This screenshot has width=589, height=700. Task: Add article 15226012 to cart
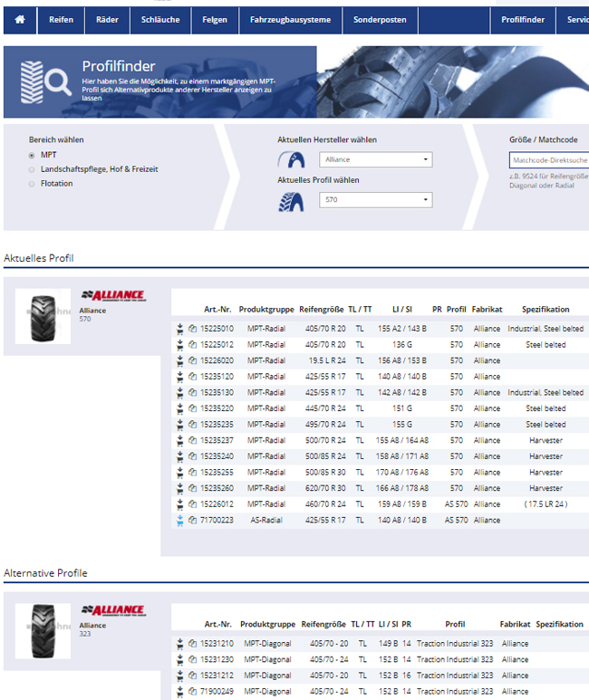pos(179,504)
